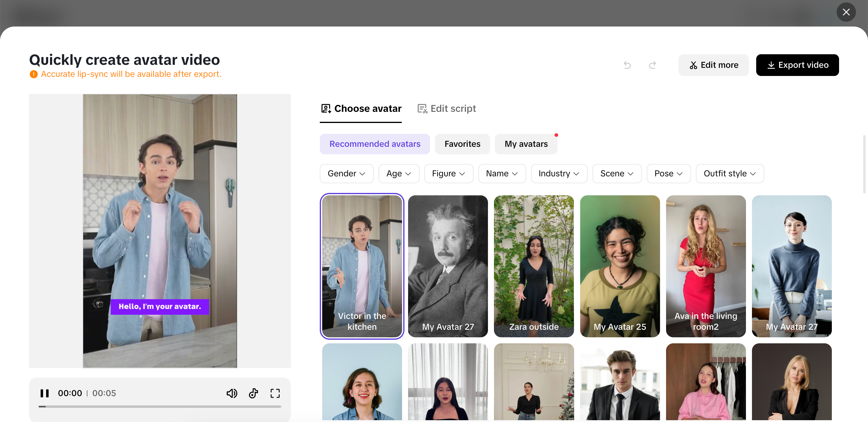Viewport: 868px width, 422px height.
Task: Enable the Recommended avatars filter
Action: tap(375, 144)
